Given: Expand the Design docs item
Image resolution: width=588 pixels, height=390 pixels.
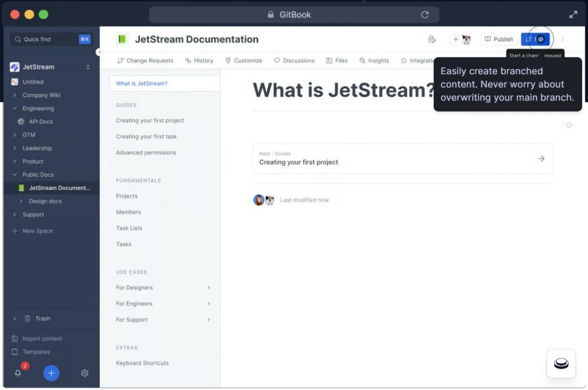Looking at the screenshot, I should (21, 201).
